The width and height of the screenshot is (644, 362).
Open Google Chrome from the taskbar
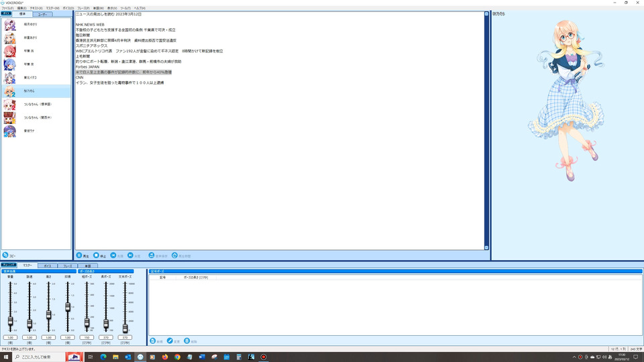pos(177,357)
